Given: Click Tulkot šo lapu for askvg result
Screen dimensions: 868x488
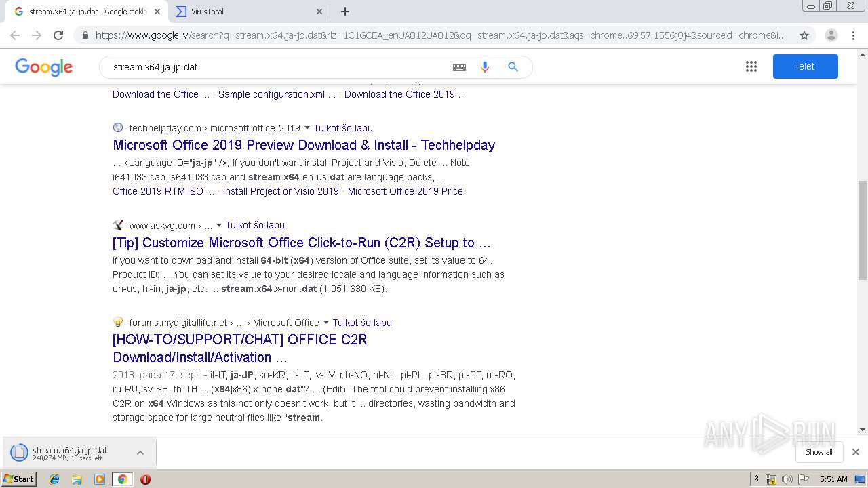Looking at the screenshot, I should (x=255, y=225).
